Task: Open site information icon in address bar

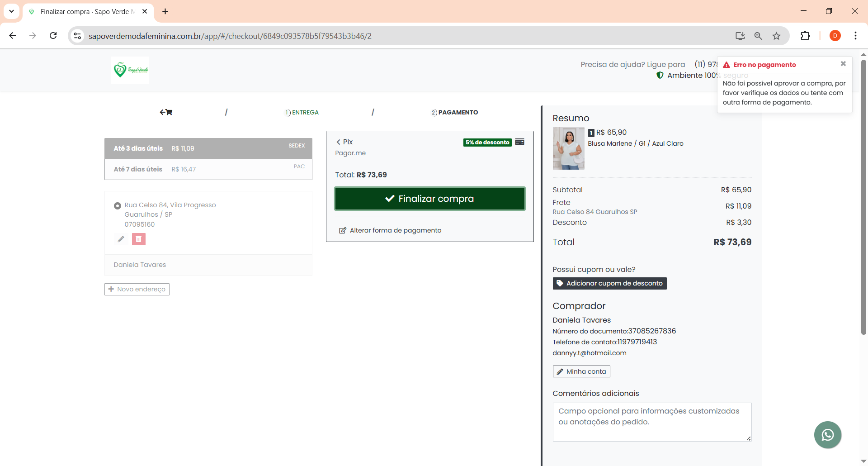Action: (x=77, y=36)
